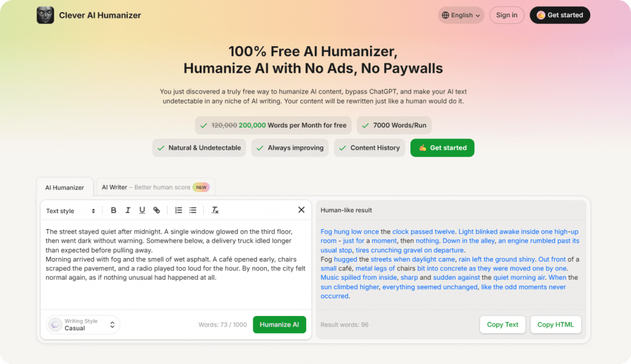Viewport: 631px width, 364px height.
Task: Change the Writing Style Casual selector
Action: (83, 325)
